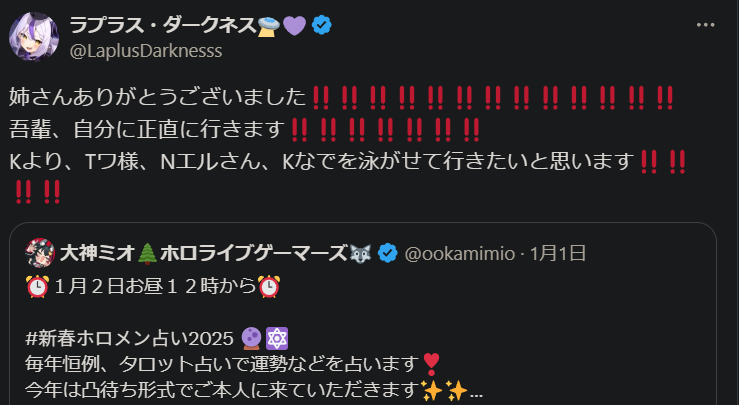Click the Christmas tree emoji in quoted name

[147, 254]
